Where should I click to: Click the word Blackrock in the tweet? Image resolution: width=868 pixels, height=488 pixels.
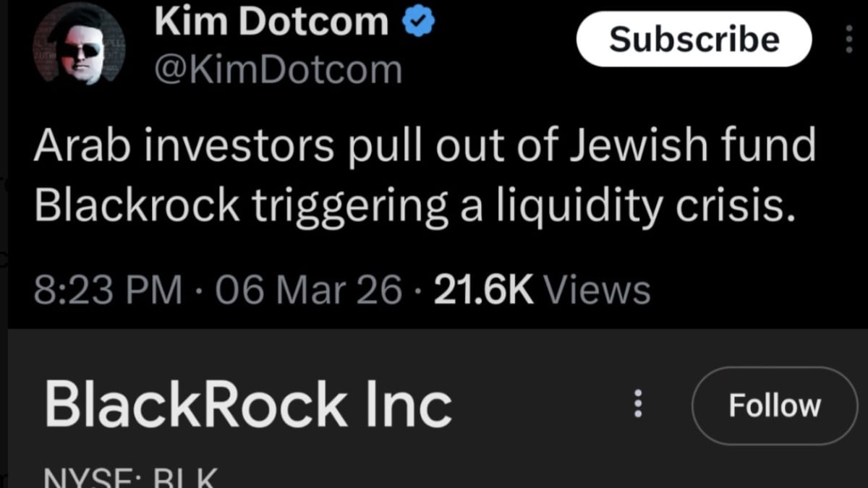click(137, 207)
